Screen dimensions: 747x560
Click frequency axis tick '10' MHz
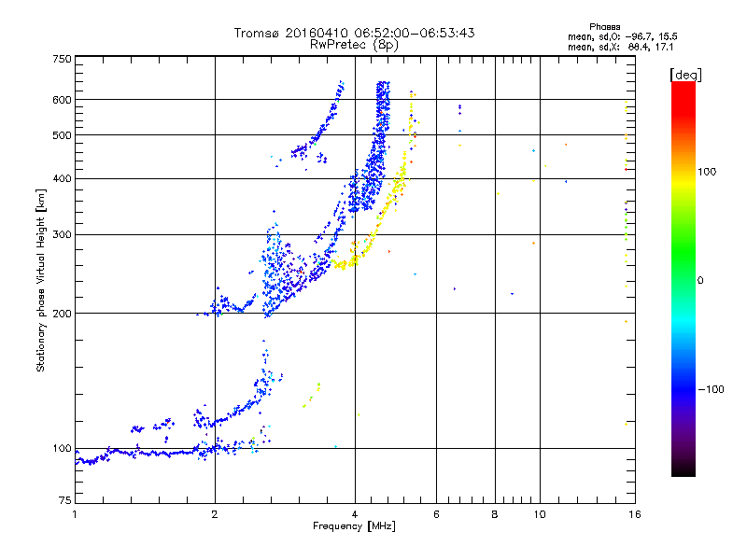coord(540,514)
